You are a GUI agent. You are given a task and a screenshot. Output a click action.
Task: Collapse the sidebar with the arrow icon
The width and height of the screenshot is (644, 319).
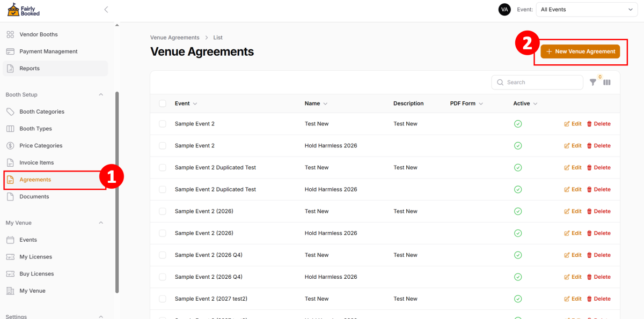coord(106,10)
